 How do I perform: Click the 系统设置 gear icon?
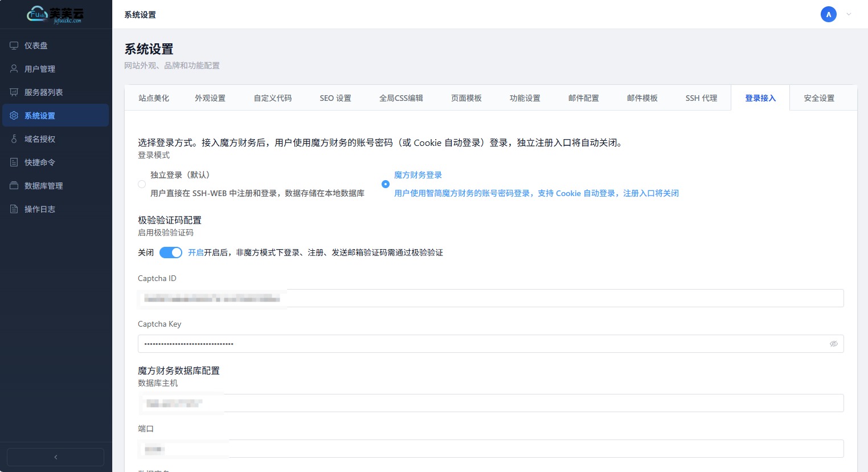tap(14, 116)
